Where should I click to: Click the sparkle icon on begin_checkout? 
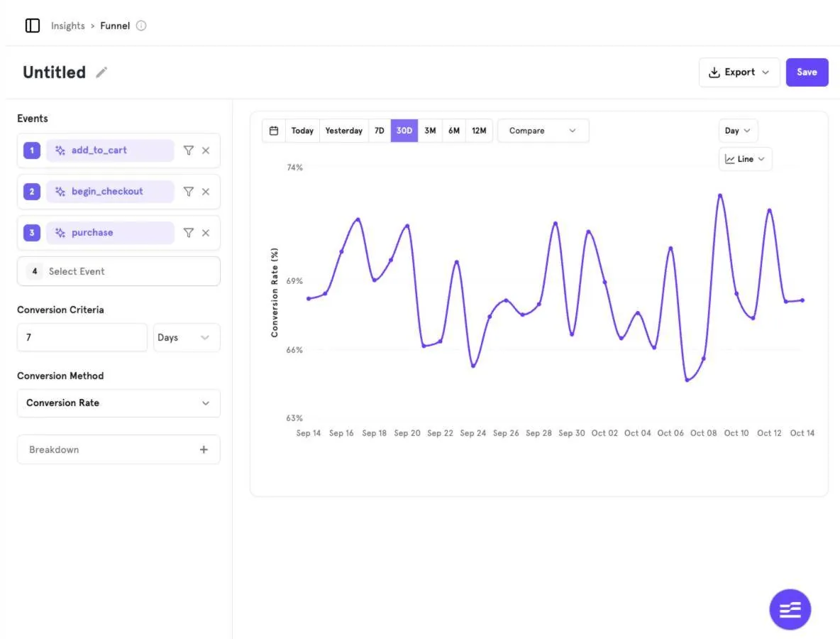click(60, 192)
